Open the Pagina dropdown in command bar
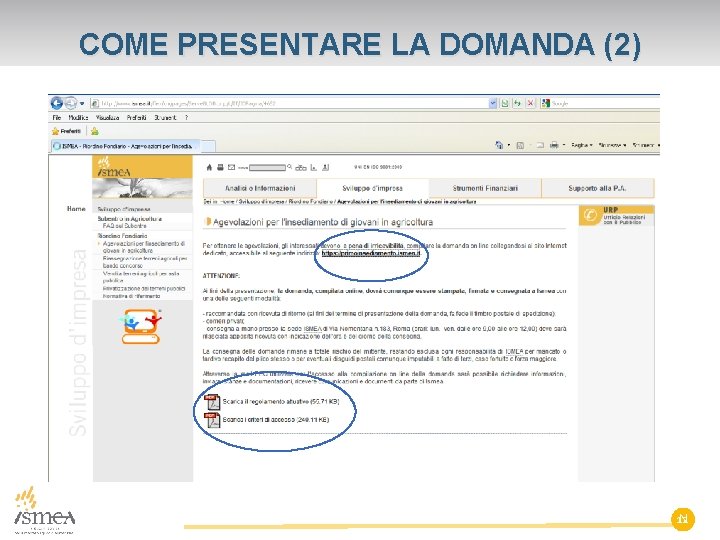720x540 pixels. click(x=581, y=145)
